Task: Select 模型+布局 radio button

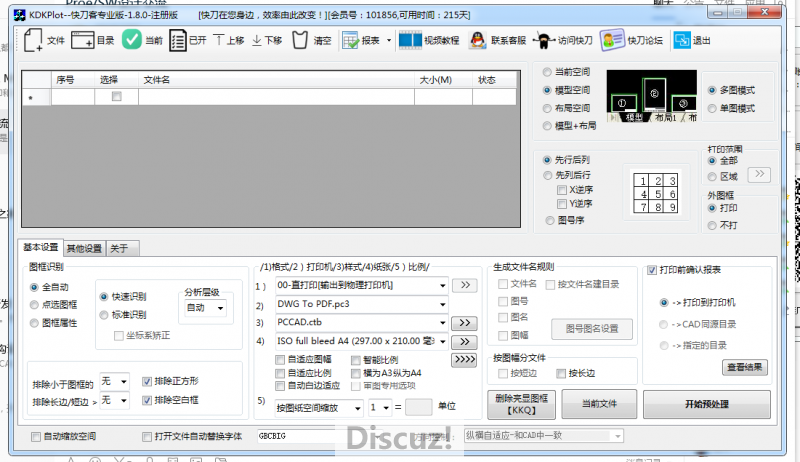Action: (x=547, y=125)
